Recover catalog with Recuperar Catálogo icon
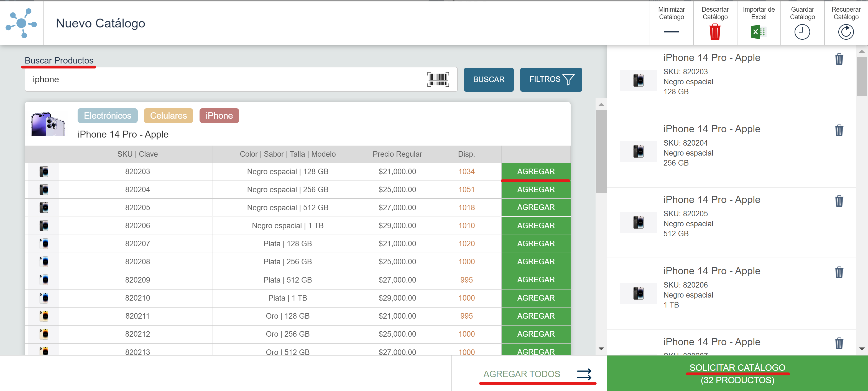This screenshot has width=868, height=391. point(846,32)
